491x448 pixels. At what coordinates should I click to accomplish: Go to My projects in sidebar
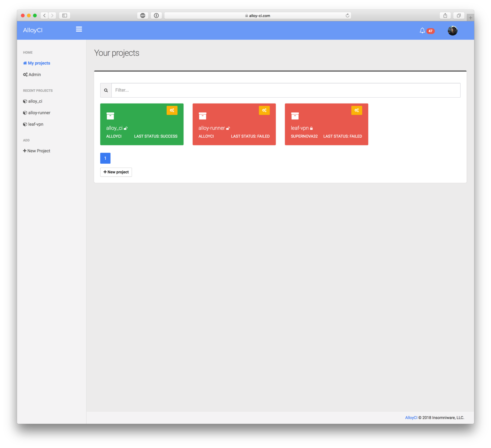tap(37, 63)
